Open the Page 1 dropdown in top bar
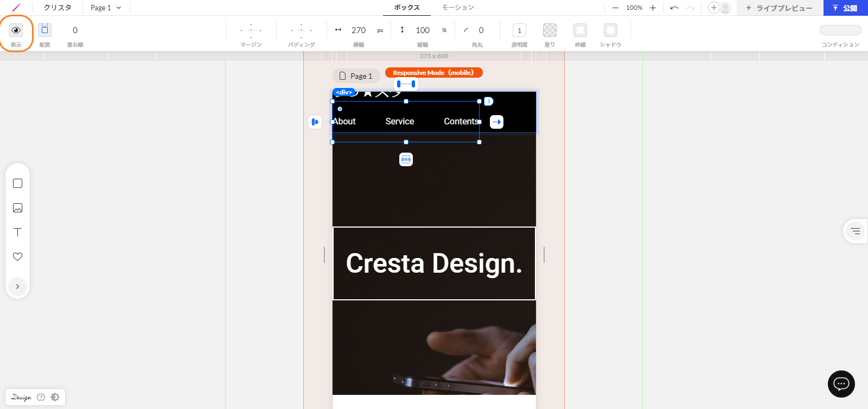Image resolution: width=868 pixels, height=409 pixels. (106, 8)
